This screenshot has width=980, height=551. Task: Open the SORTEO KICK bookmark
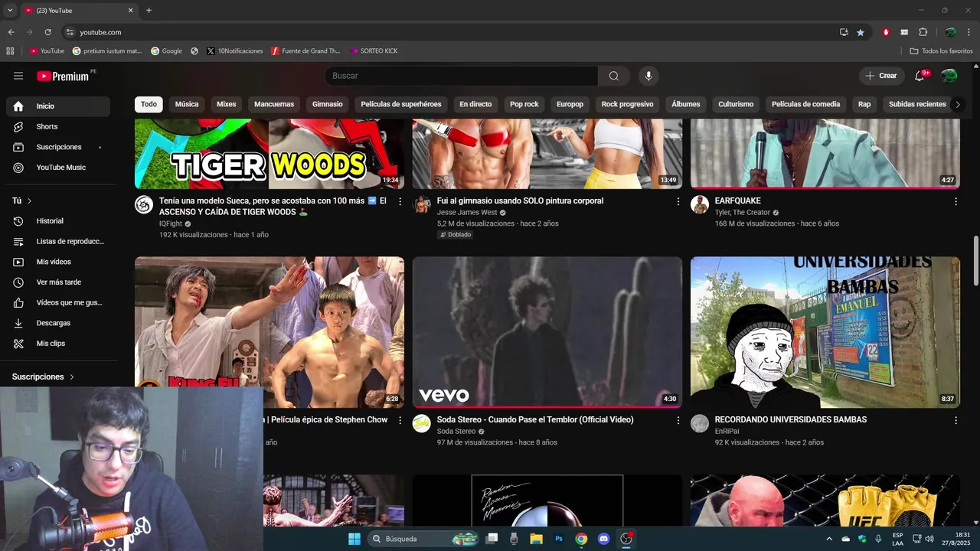(374, 51)
